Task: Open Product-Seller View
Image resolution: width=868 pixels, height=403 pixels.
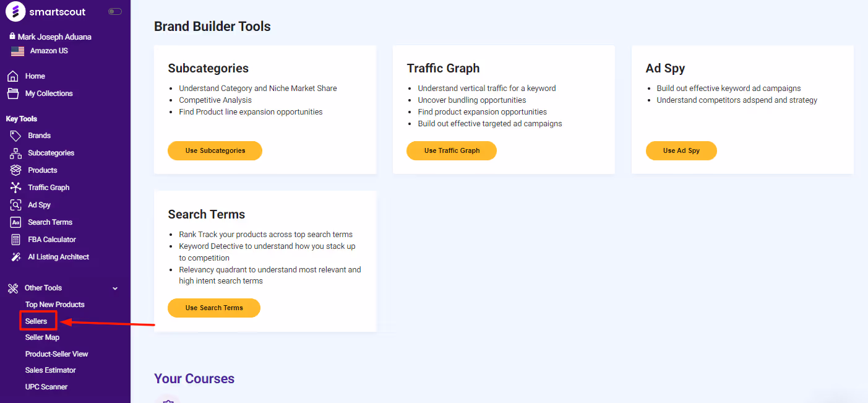Action: pyautogui.click(x=57, y=354)
